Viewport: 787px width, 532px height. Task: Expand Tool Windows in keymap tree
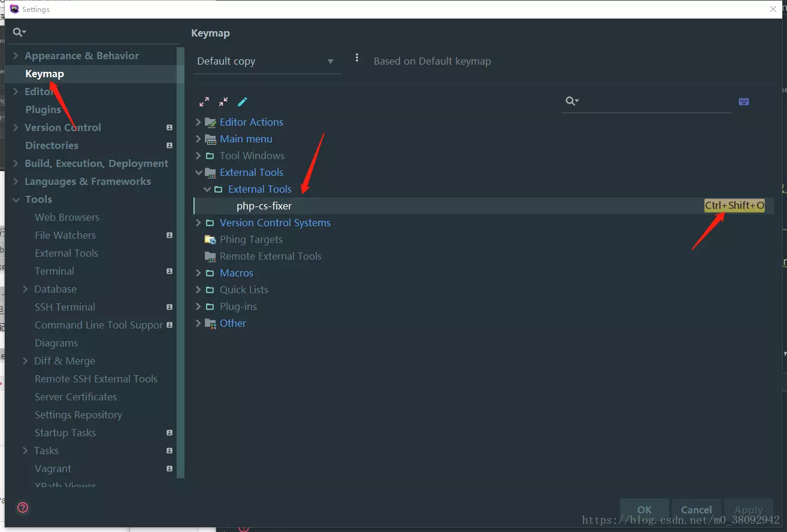(x=198, y=156)
